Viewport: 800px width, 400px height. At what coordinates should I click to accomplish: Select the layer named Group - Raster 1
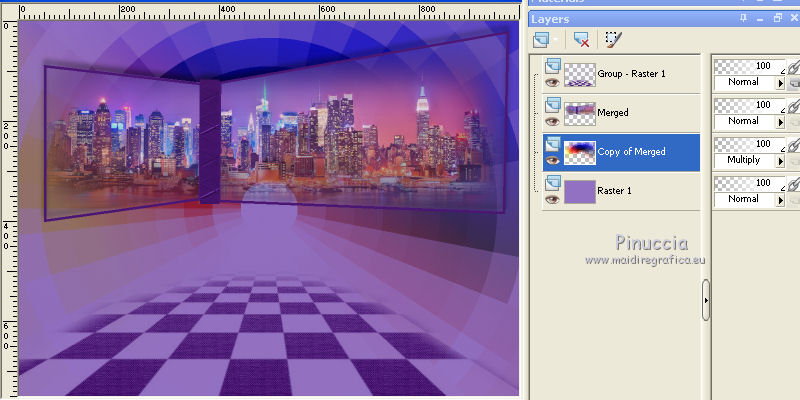click(x=632, y=73)
